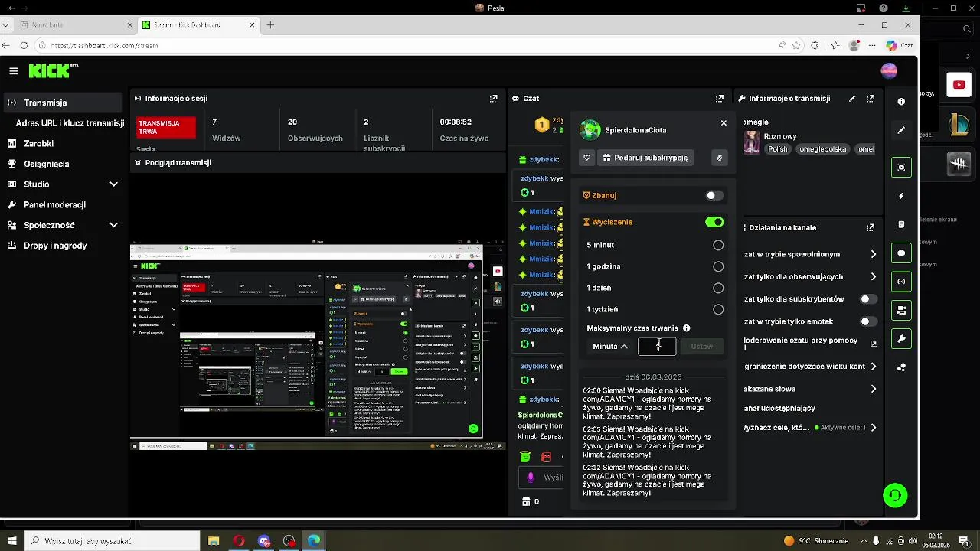980x551 pixels.
Task: Toggle the wrench icon in the right sidebar
Action: [901, 339]
